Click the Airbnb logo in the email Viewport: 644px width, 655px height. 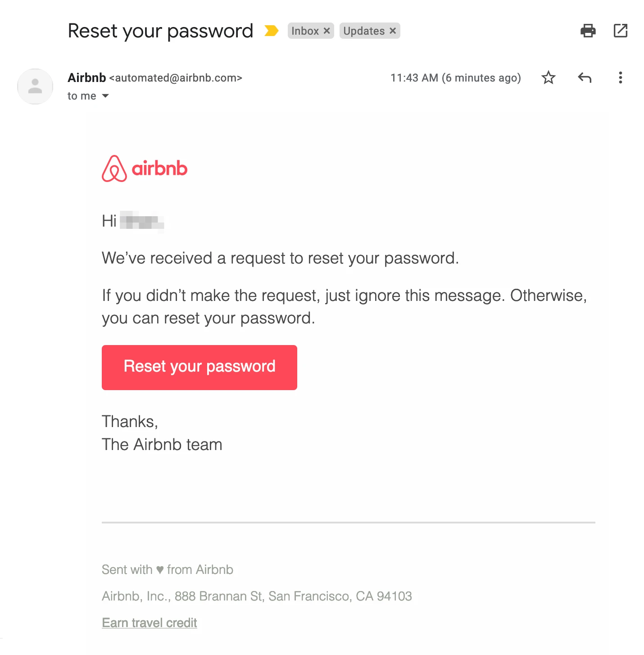(145, 168)
